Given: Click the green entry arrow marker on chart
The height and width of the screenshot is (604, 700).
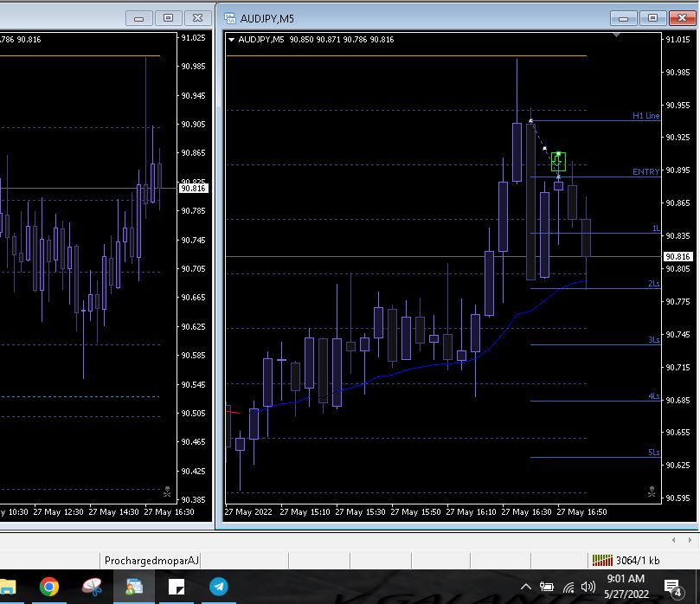Looking at the screenshot, I should (x=559, y=161).
